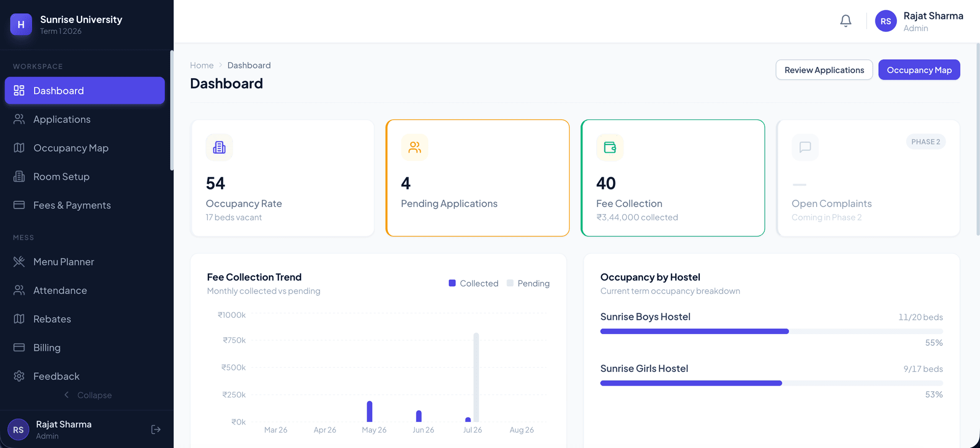The height and width of the screenshot is (448, 980).
Task: Click the Sunrise University logo badge
Action: pos(21,25)
